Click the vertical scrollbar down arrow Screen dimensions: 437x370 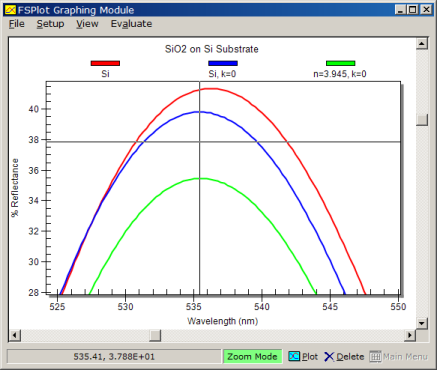point(422,323)
